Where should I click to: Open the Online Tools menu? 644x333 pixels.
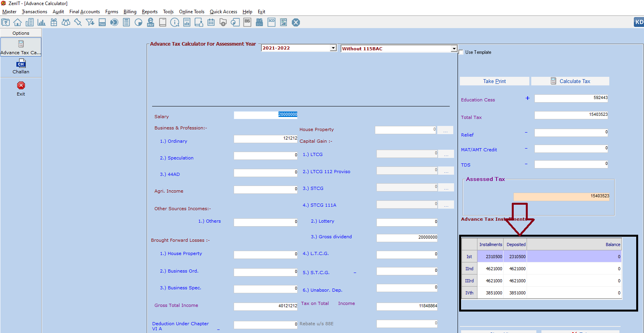pyautogui.click(x=192, y=12)
